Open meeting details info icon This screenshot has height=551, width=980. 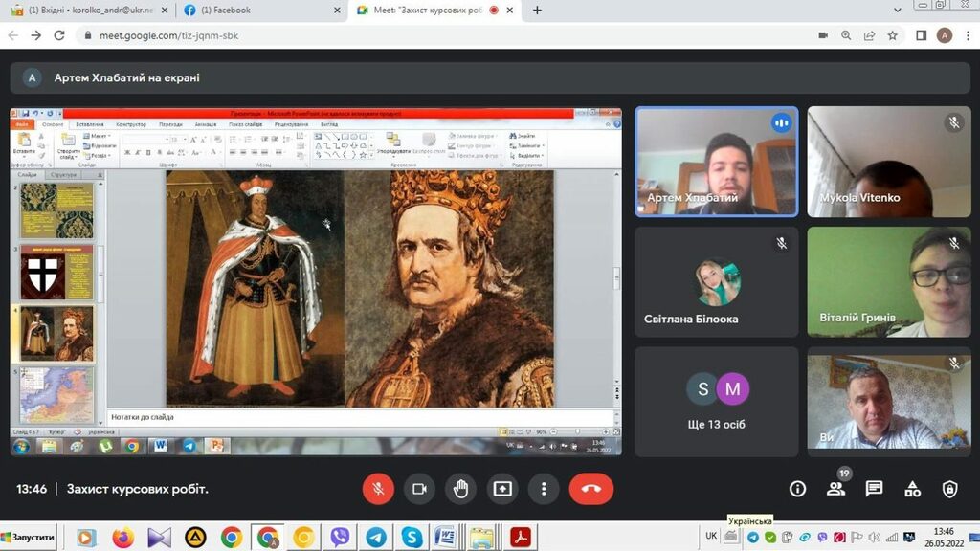(x=797, y=489)
